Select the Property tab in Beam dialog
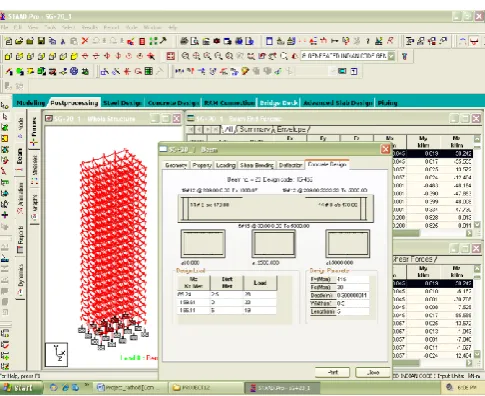Viewport: 485px width, 396px height. coord(202,165)
